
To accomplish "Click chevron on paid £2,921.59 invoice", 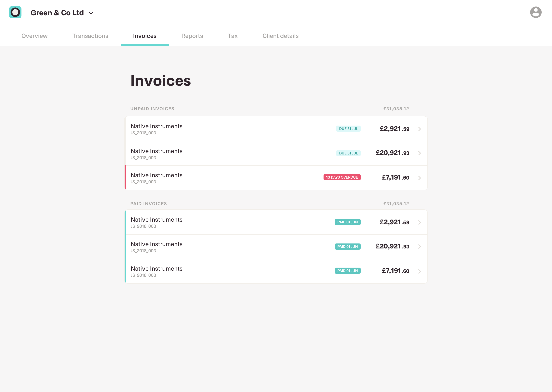I will coord(420,222).
